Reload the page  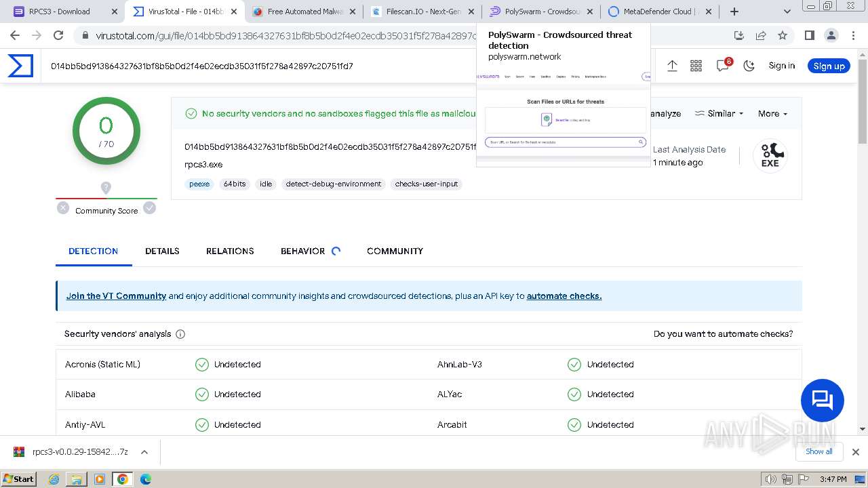[x=58, y=35]
